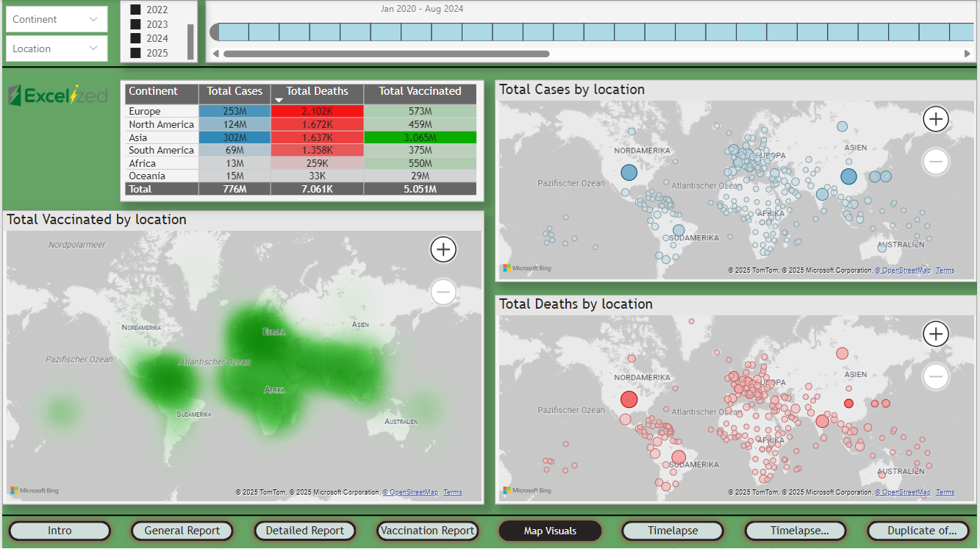
Task: Select the South America table row
Action: pyautogui.click(x=300, y=150)
